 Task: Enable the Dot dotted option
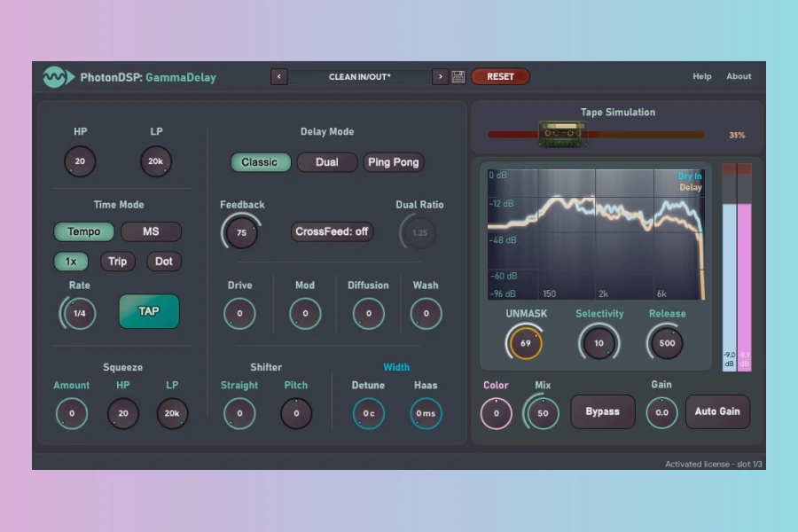[164, 262]
